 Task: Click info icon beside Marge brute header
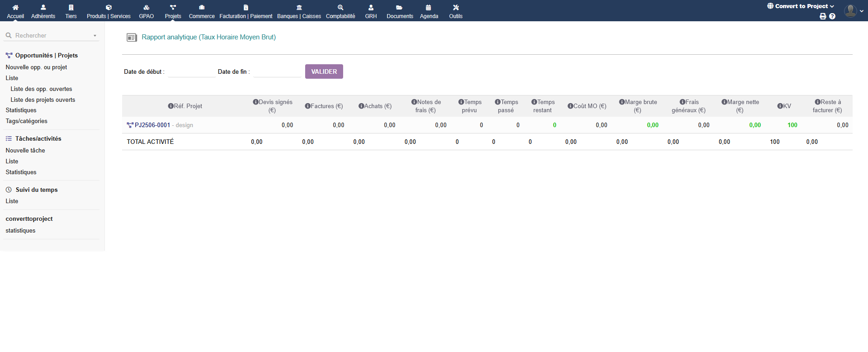pos(622,102)
